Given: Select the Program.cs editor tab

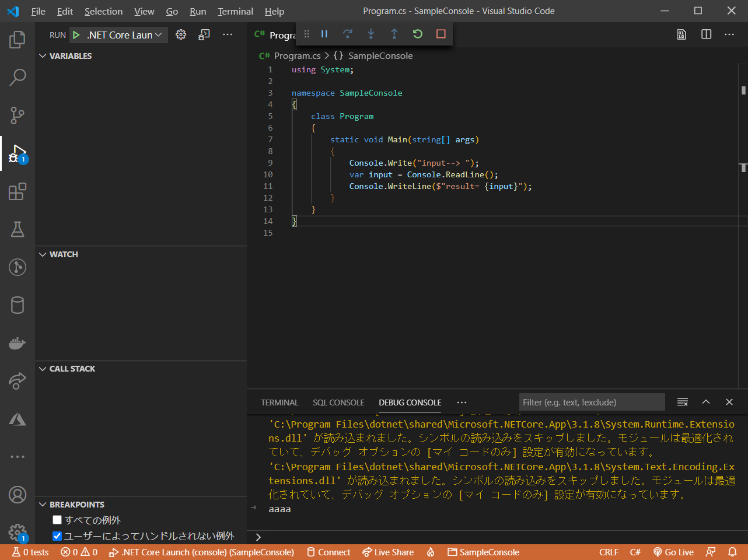Looking at the screenshot, I should tap(275, 35).
